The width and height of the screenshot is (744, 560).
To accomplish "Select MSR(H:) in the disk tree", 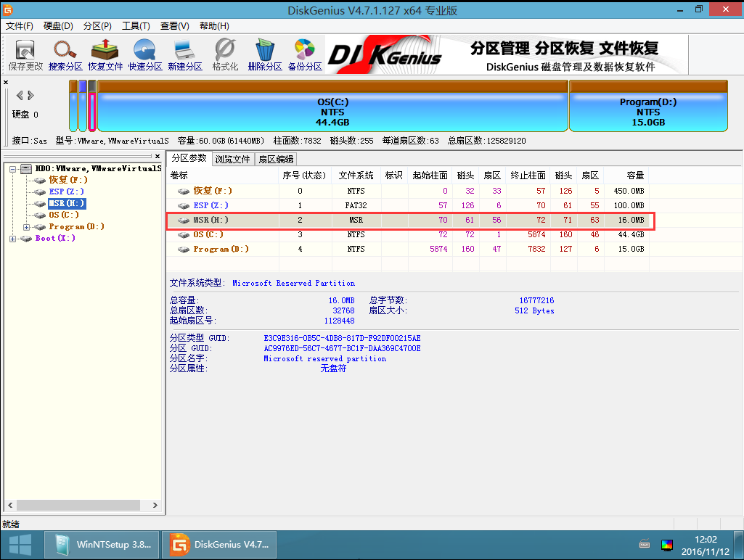I will [x=67, y=203].
